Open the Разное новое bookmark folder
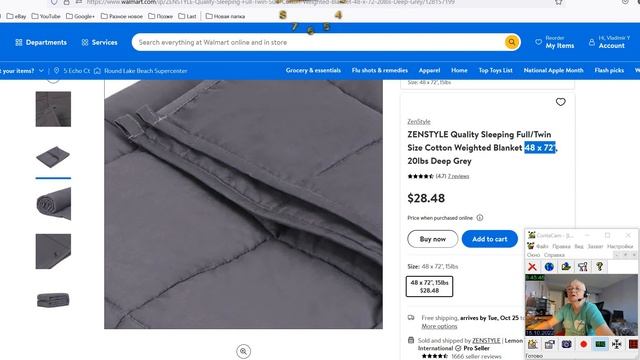640x360 pixels. point(122,16)
